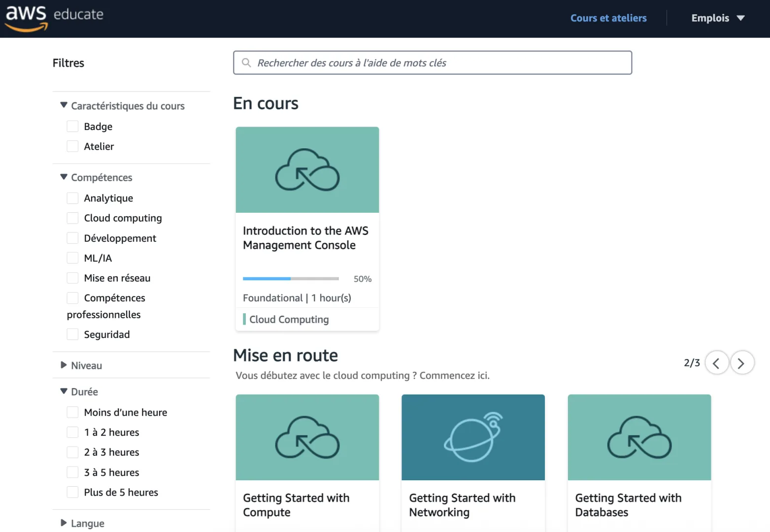Go to previous Mise en route page

[x=717, y=363]
